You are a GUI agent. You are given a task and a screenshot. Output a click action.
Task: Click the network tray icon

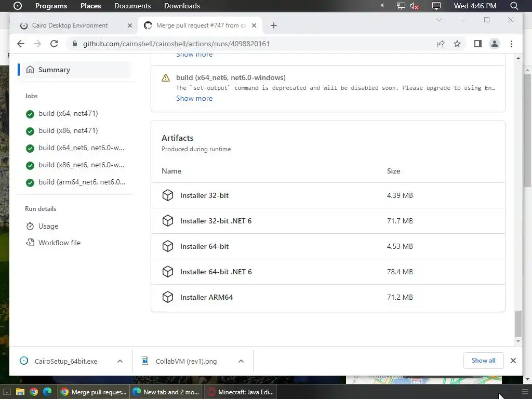click(x=401, y=6)
